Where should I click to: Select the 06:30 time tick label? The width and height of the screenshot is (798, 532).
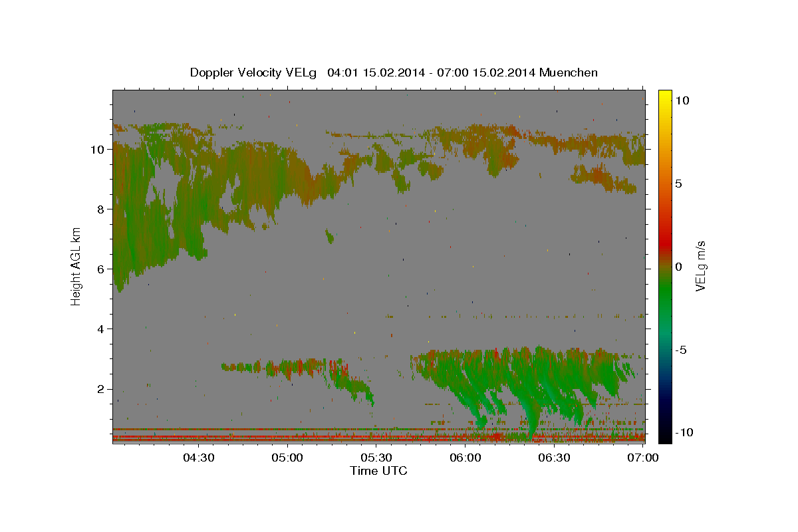pos(554,458)
